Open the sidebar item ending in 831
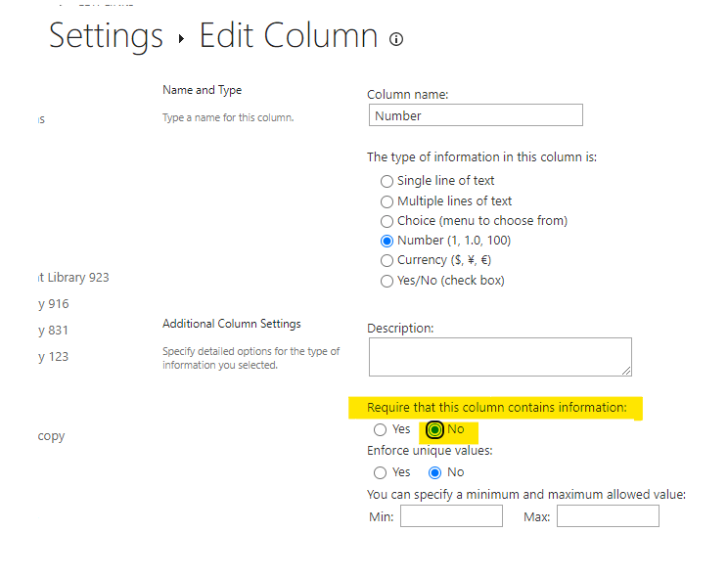This screenshot has width=728, height=577. 54,331
